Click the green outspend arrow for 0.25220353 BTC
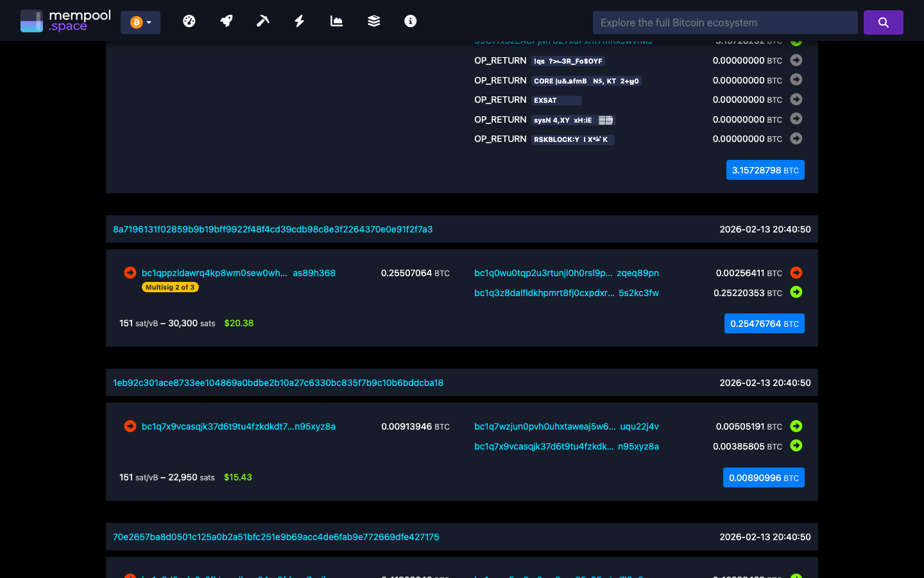The image size is (924, 578). click(x=796, y=292)
